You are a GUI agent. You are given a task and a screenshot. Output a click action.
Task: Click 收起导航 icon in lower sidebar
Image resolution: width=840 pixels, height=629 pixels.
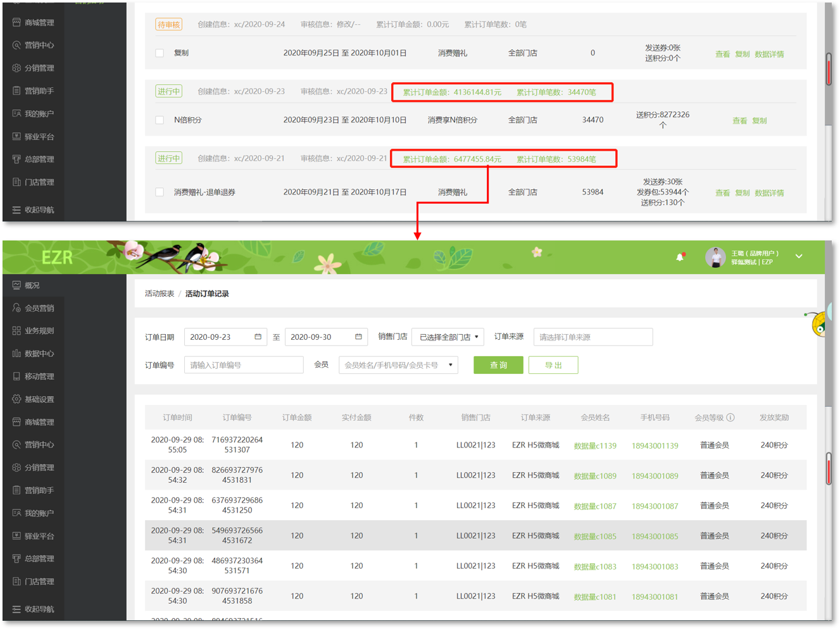click(x=16, y=609)
